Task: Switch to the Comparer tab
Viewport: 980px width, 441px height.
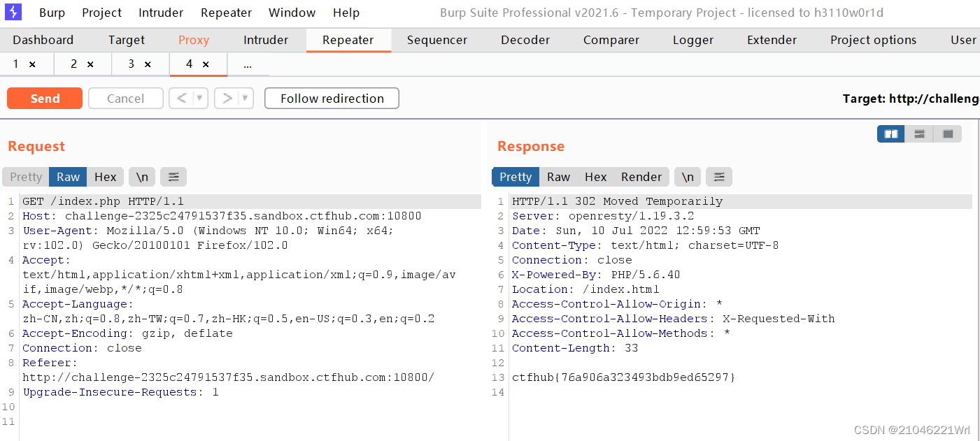Action: 611,40
